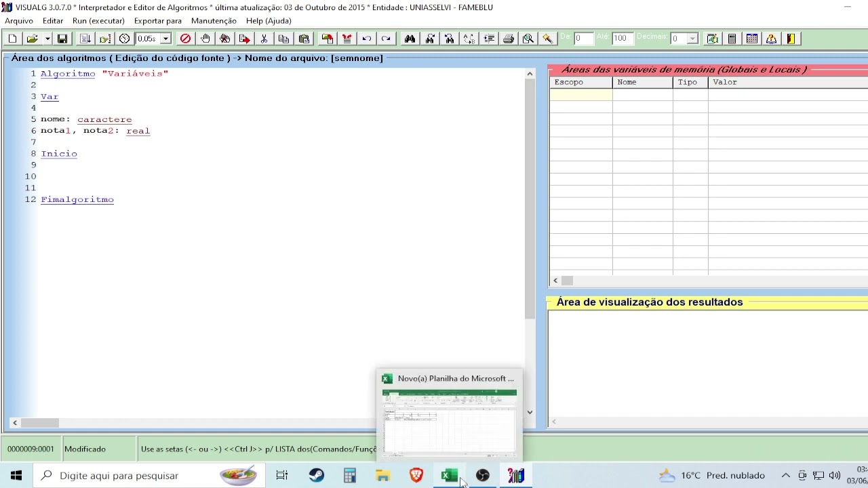Click 'caractere' type on line 5
The width and height of the screenshot is (868, 488).
coord(104,119)
